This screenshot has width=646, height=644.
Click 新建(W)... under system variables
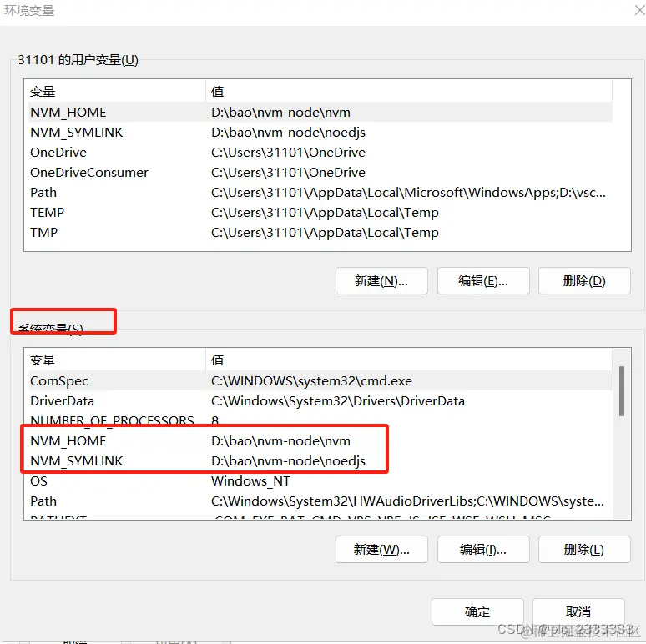tap(381, 549)
